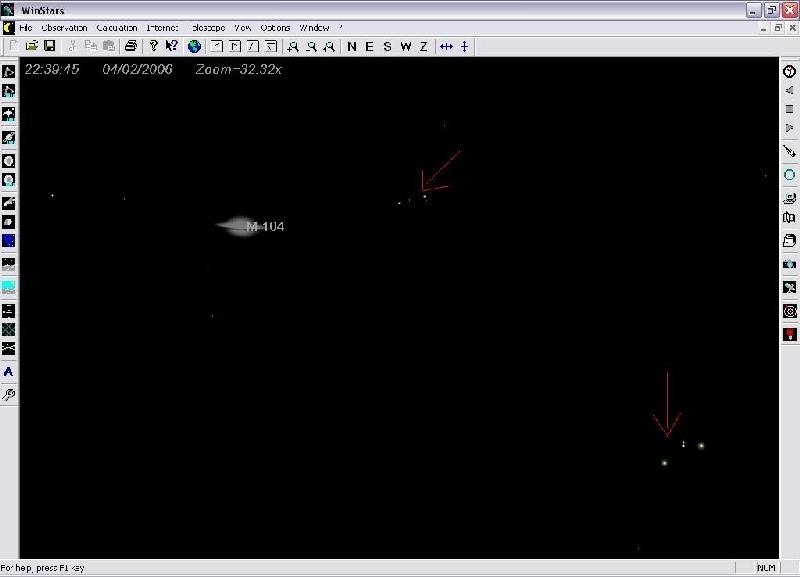Face West with the W button
The image size is (800, 577).
click(x=406, y=47)
